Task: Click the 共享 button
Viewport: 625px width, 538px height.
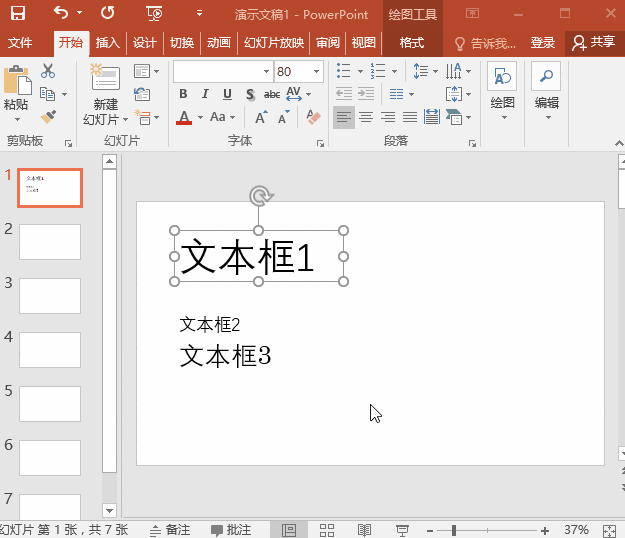Action: tap(594, 42)
